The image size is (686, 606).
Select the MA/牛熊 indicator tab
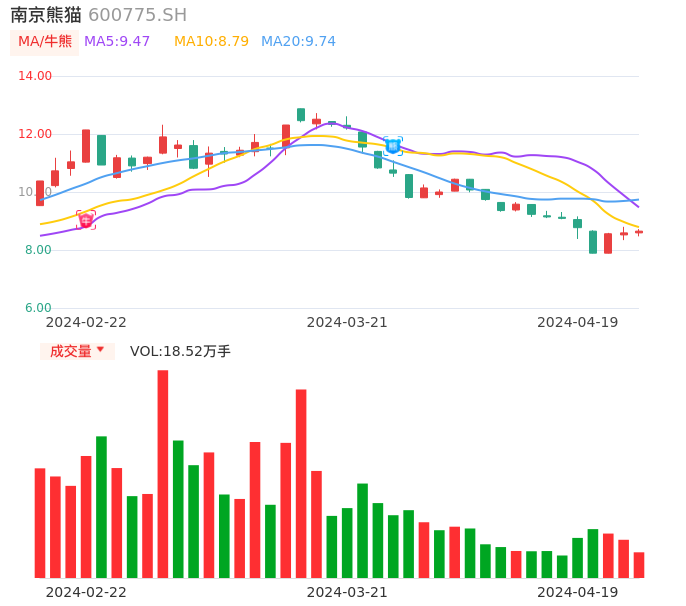click(x=45, y=42)
